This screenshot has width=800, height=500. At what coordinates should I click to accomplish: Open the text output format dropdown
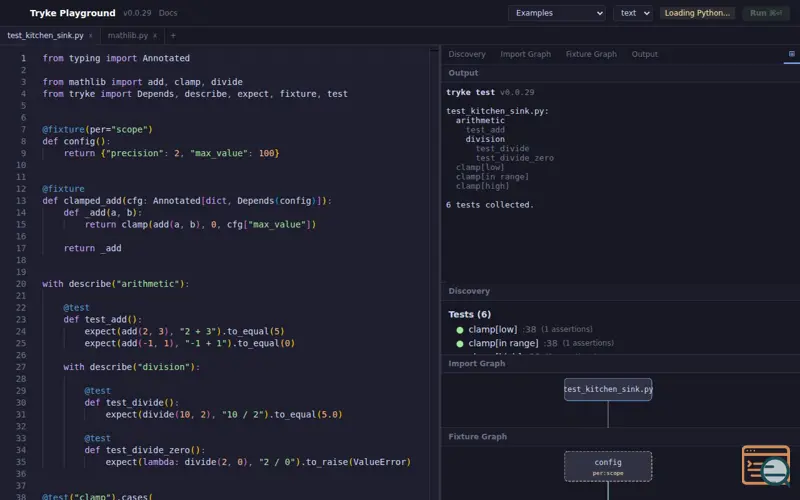click(x=633, y=13)
